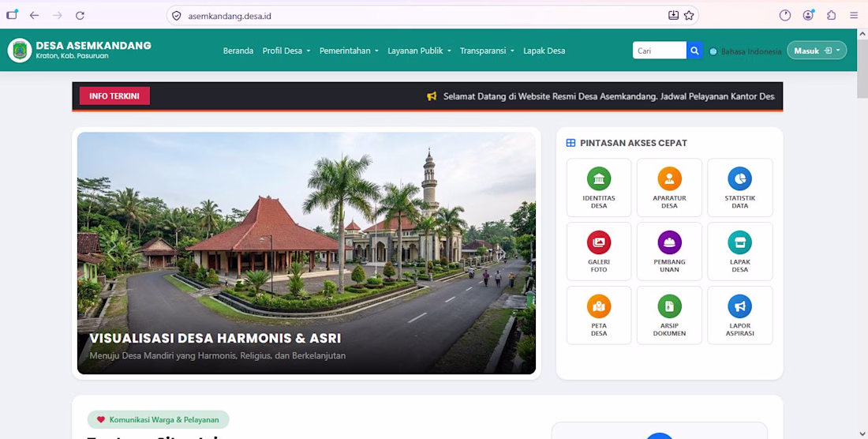
Task: Click the scrolling Selamat Datang announcement text
Action: point(609,96)
